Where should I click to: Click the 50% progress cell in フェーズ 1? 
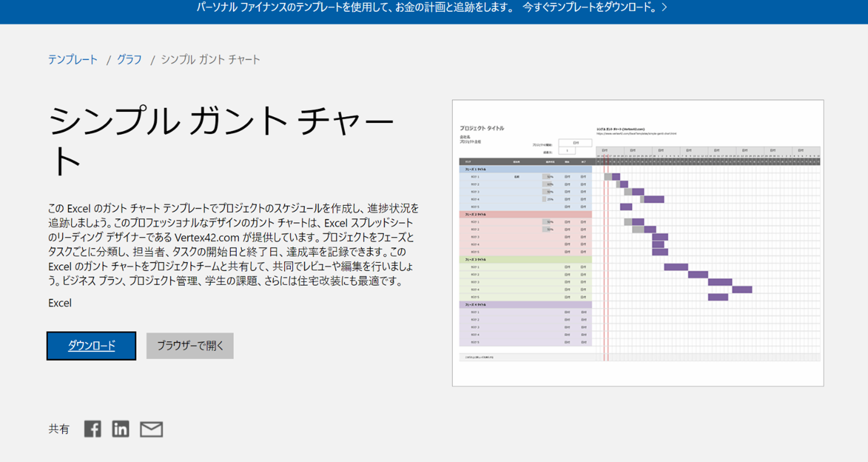click(548, 177)
